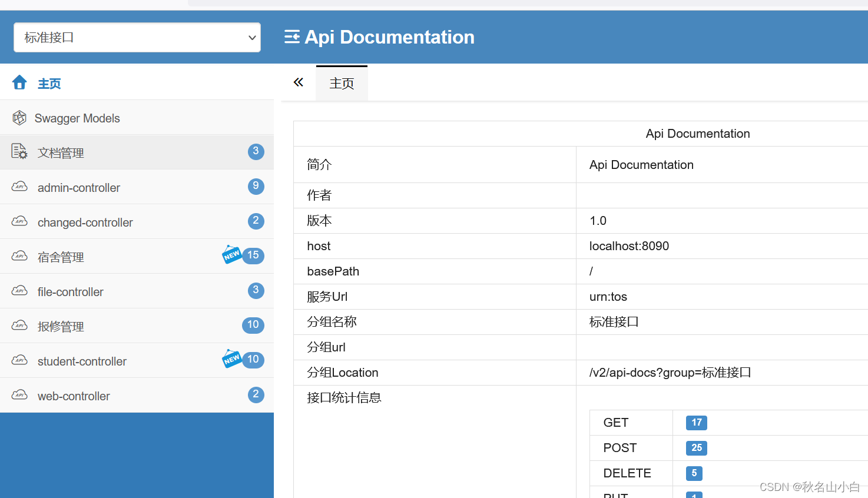Select the 分组Location row label
868x498 pixels.
[x=343, y=373]
